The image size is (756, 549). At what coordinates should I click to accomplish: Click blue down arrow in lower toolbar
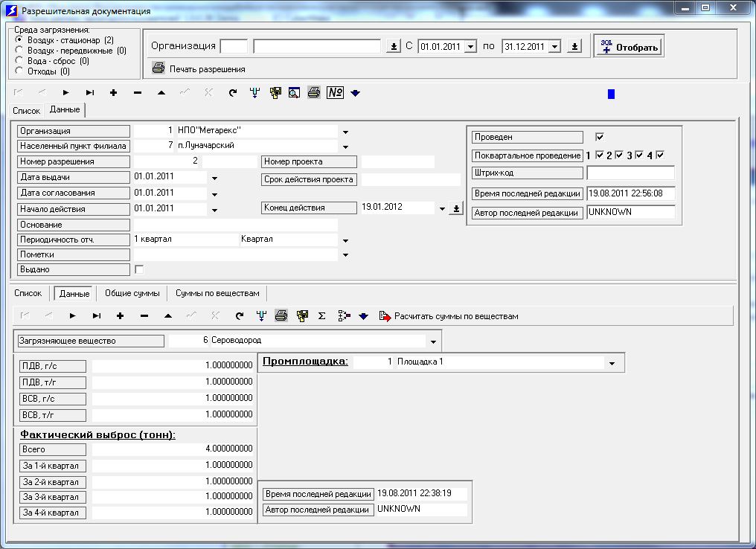364,316
